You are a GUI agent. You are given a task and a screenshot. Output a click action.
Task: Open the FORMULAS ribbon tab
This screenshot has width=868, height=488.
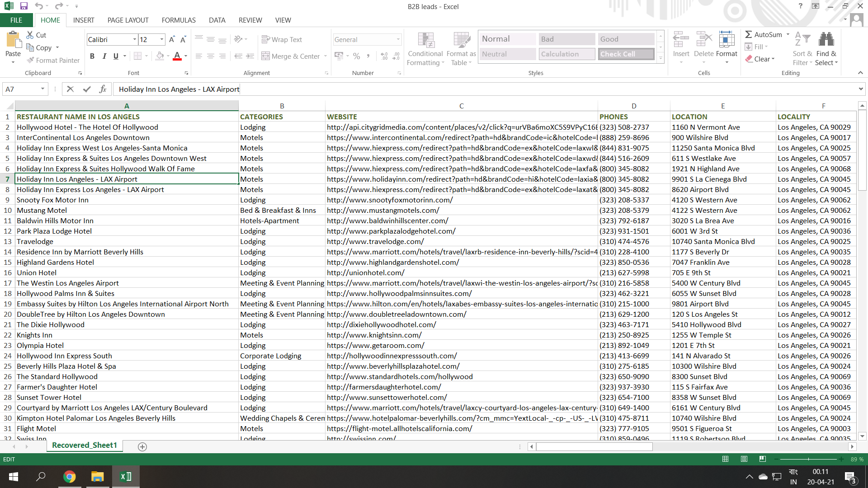point(179,20)
